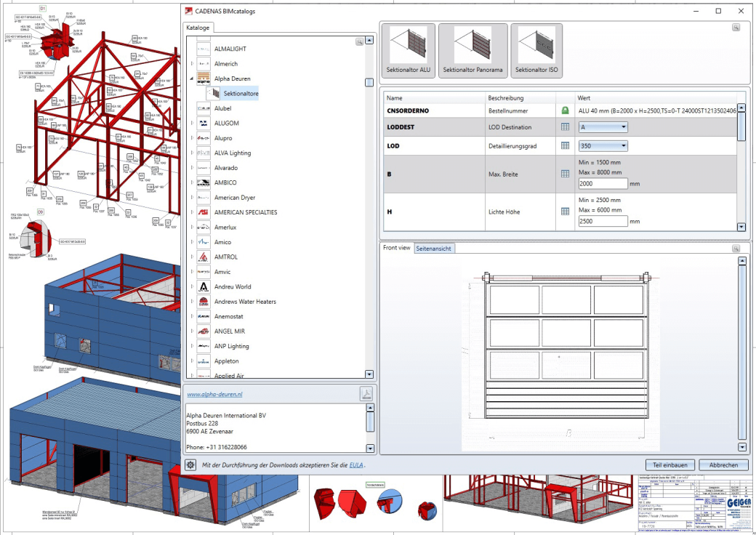Open the Detaillierungsgrad 350 dropdown

(603, 145)
